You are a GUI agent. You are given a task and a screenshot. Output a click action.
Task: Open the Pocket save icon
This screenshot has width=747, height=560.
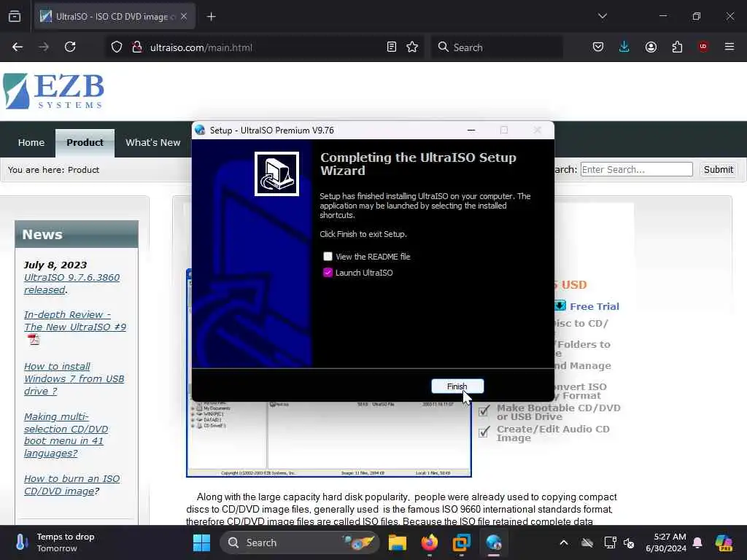click(598, 47)
